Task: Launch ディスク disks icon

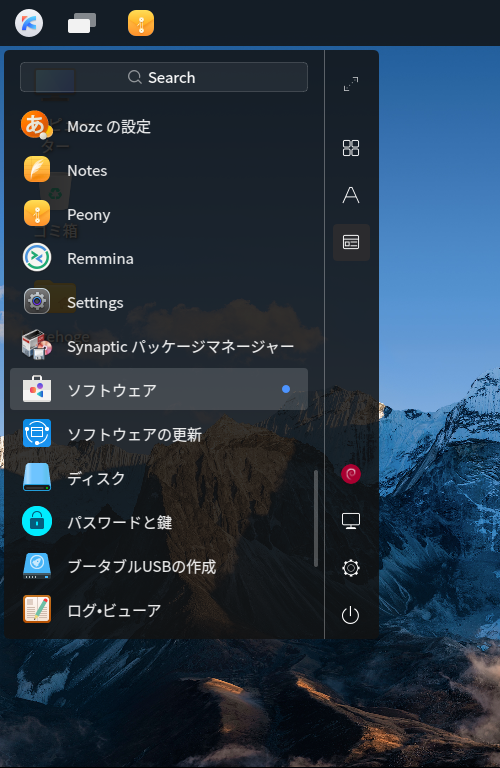Action: tap(37, 478)
